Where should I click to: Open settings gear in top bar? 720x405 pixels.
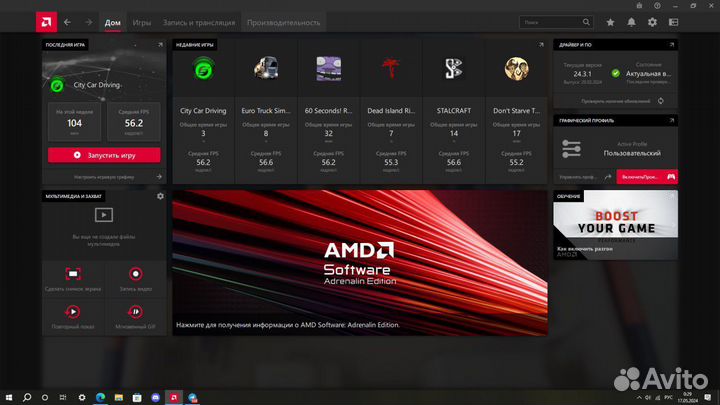coord(652,22)
